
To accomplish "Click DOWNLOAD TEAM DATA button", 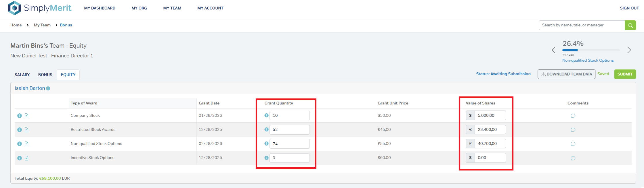I will click(566, 74).
